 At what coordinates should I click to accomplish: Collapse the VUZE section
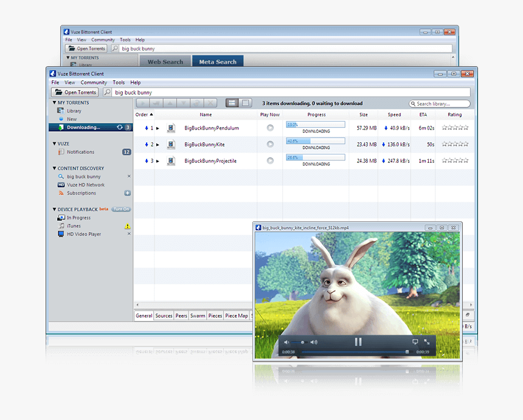(54, 143)
